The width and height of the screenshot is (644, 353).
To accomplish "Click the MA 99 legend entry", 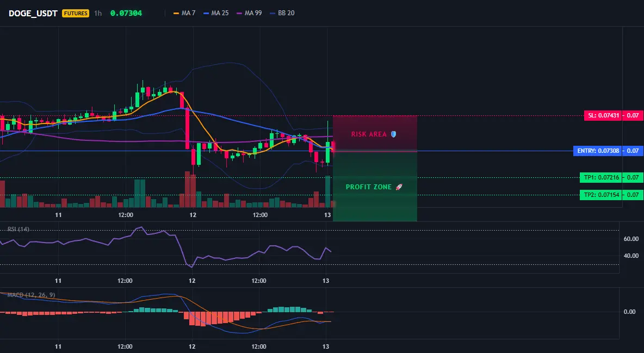I will click(249, 13).
